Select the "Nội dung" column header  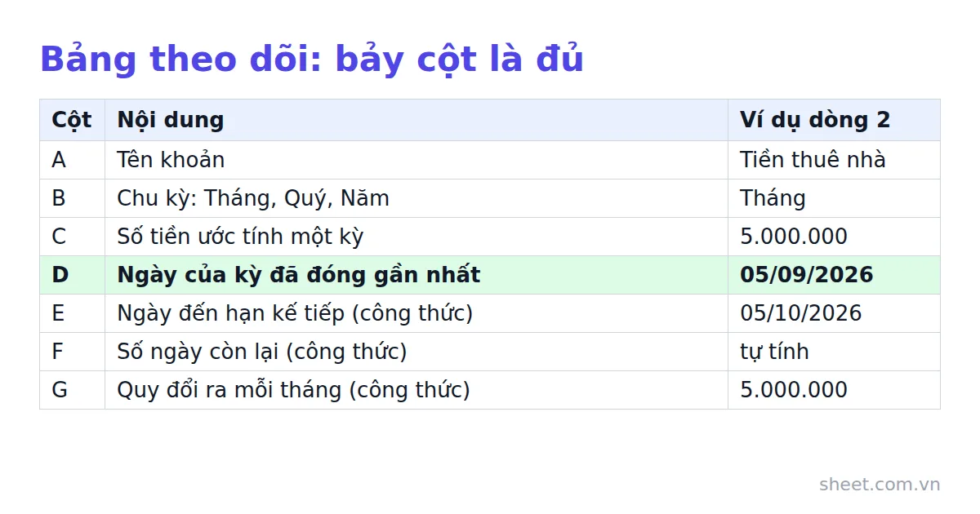pyautogui.click(x=416, y=120)
